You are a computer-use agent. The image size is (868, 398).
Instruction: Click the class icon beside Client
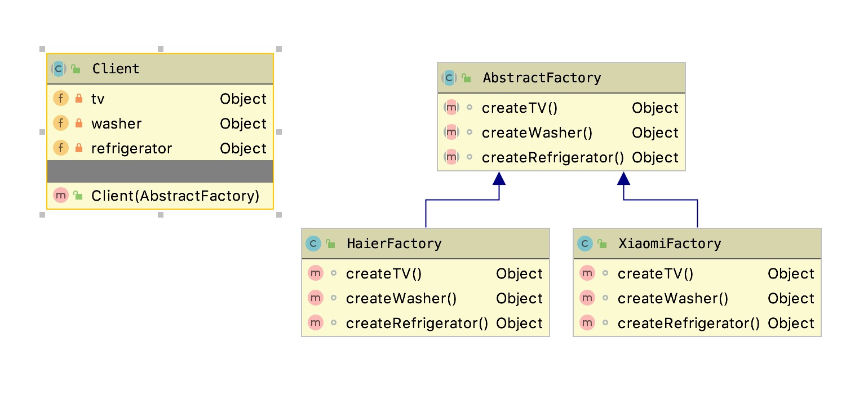[59, 69]
